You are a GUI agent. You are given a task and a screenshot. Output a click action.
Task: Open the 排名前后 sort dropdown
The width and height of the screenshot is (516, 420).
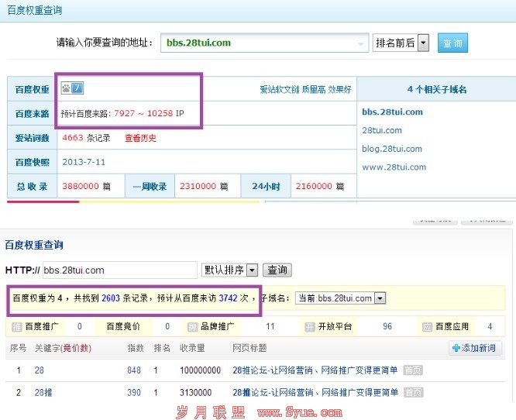tap(401, 43)
